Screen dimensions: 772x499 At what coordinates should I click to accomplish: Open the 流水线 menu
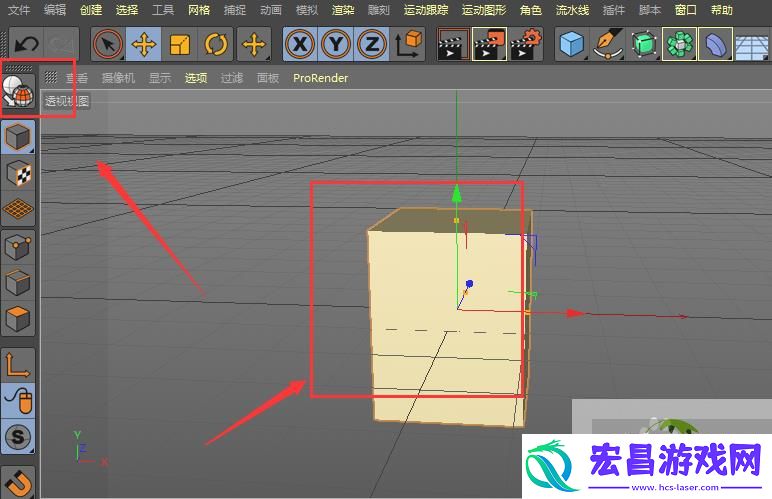click(x=572, y=10)
